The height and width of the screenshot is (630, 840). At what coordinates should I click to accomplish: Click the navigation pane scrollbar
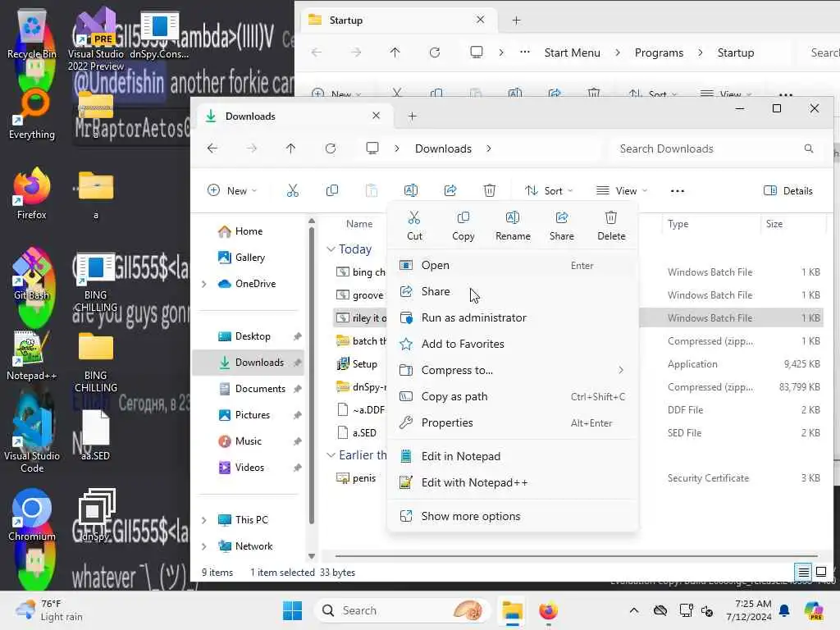[311, 375]
